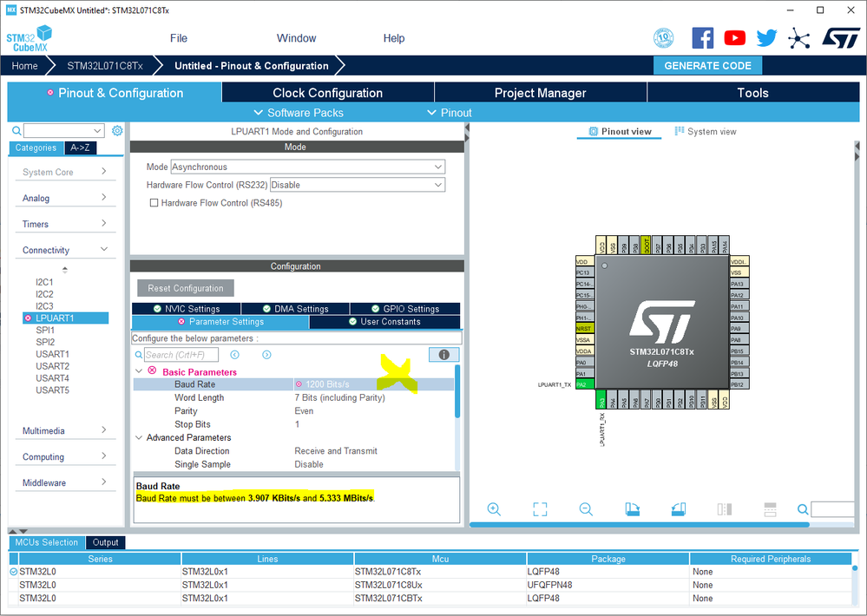Fit the chip to the view
This screenshot has height=616, width=867.
(x=540, y=508)
